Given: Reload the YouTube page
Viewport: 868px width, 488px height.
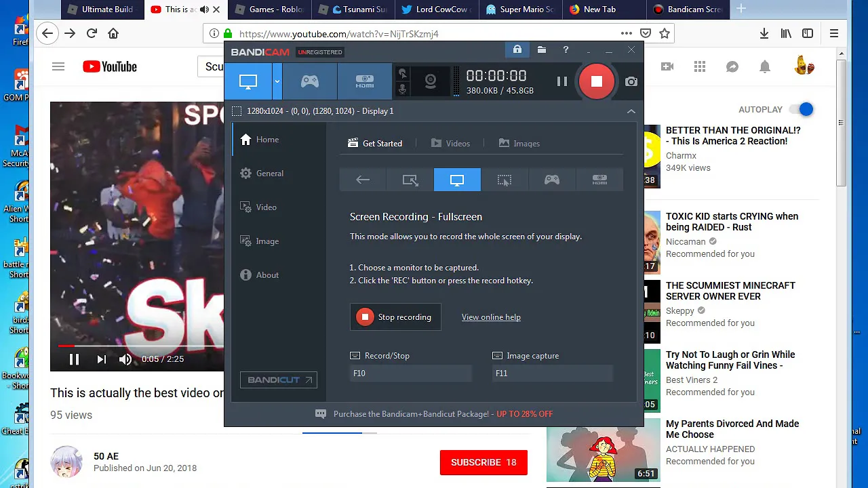Looking at the screenshot, I should pyautogui.click(x=92, y=33).
